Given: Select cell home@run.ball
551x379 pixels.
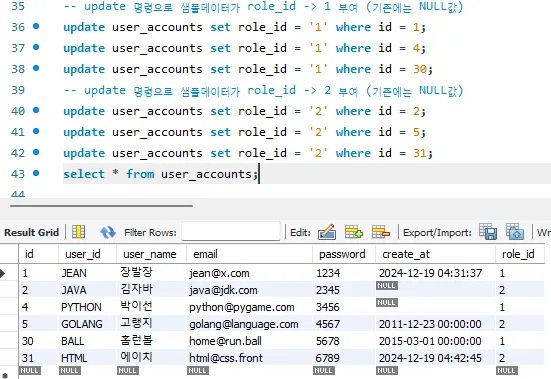Looking at the screenshot, I should pos(249,341).
